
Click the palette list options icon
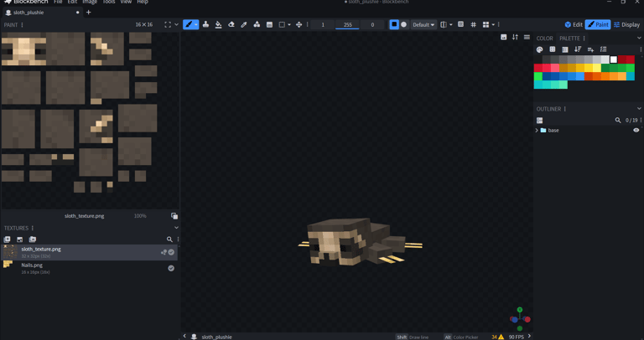(604, 49)
